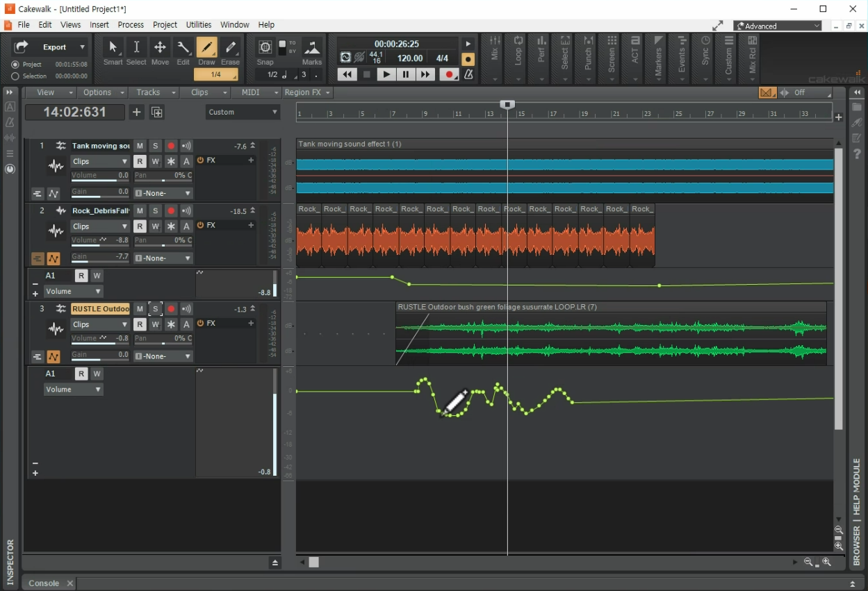
Task: Zoom in horizontally with magnifier plus
Action: click(x=827, y=563)
